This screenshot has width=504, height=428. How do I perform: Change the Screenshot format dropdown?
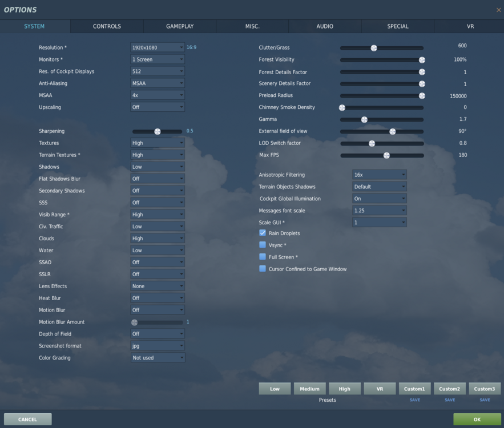pyautogui.click(x=158, y=345)
